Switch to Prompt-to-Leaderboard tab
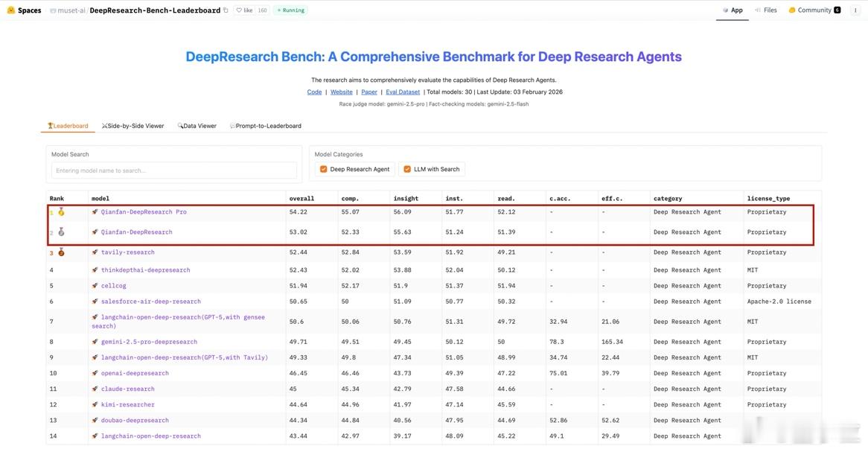This screenshot has height=452, width=868. (266, 126)
